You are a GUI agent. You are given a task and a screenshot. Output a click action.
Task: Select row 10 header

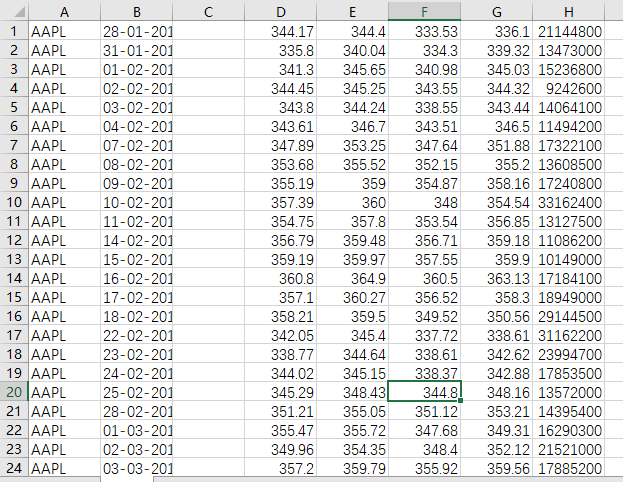click(x=14, y=202)
